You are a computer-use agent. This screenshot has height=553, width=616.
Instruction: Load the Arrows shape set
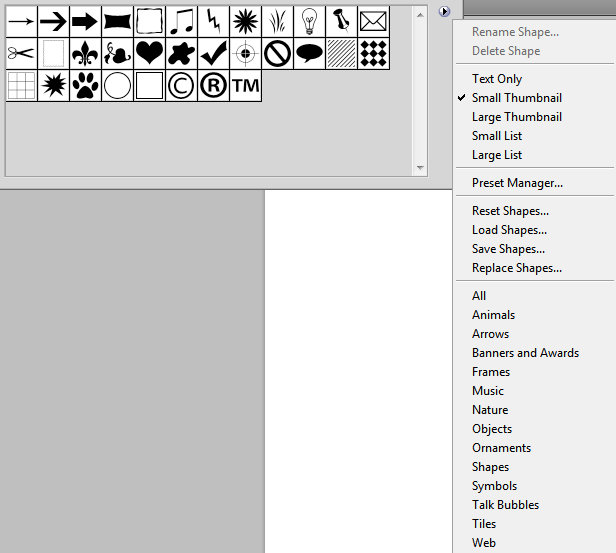490,334
